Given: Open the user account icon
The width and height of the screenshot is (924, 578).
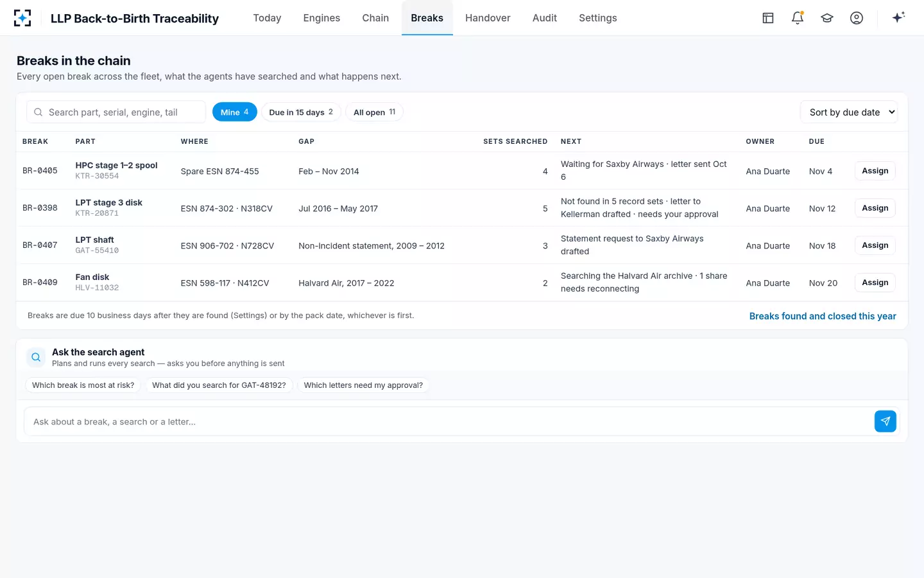Looking at the screenshot, I should 857,18.
